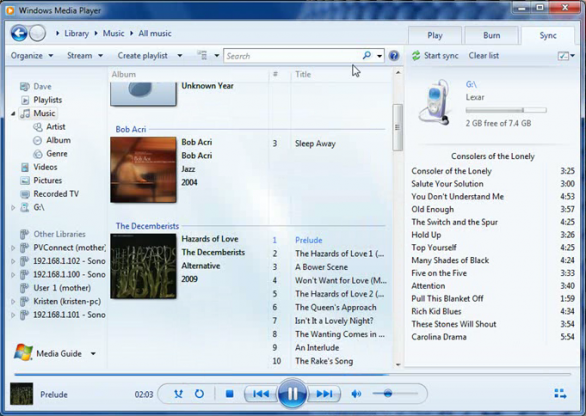Expand 192.168.1.102 - Sono library

13,261
